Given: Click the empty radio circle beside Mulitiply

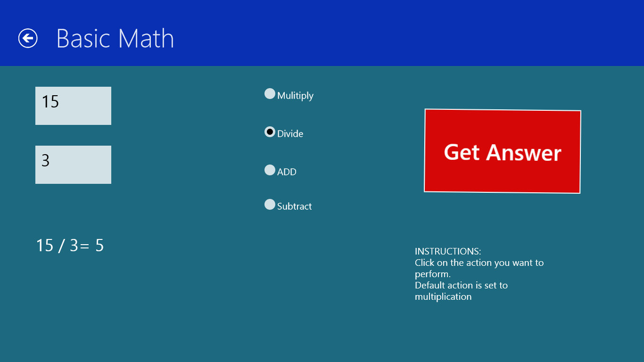Looking at the screenshot, I should point(270,93).
